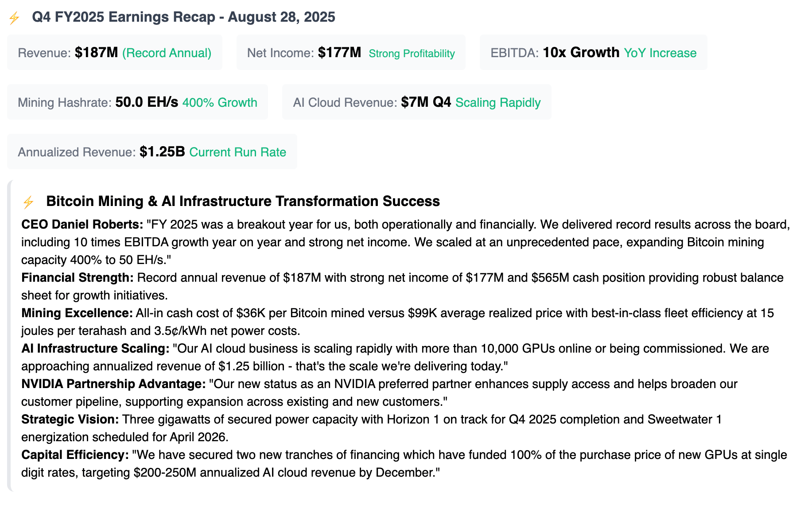812x505 pixels.
Task: Click the YoY Increase green text
Action: (660, 53)
